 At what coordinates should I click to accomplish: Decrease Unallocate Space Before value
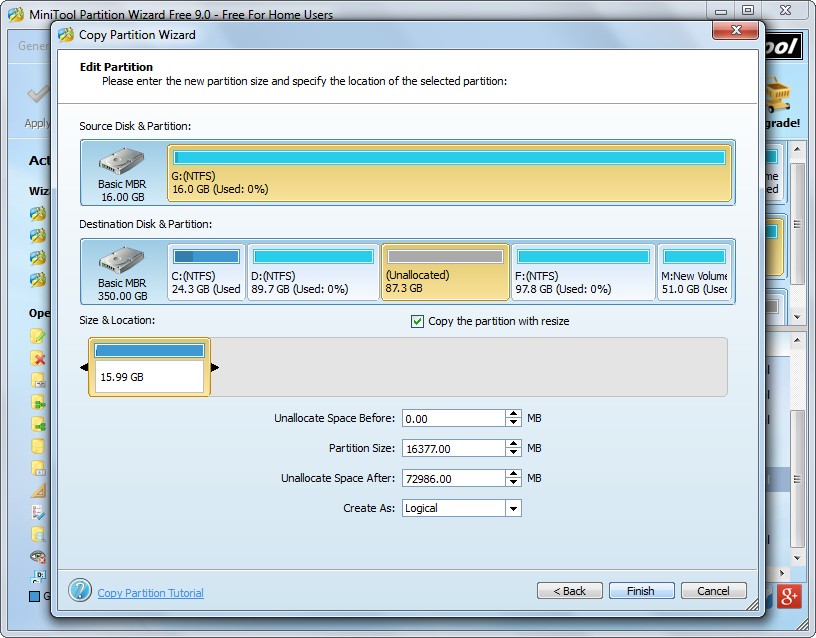[x=513, y=422]
